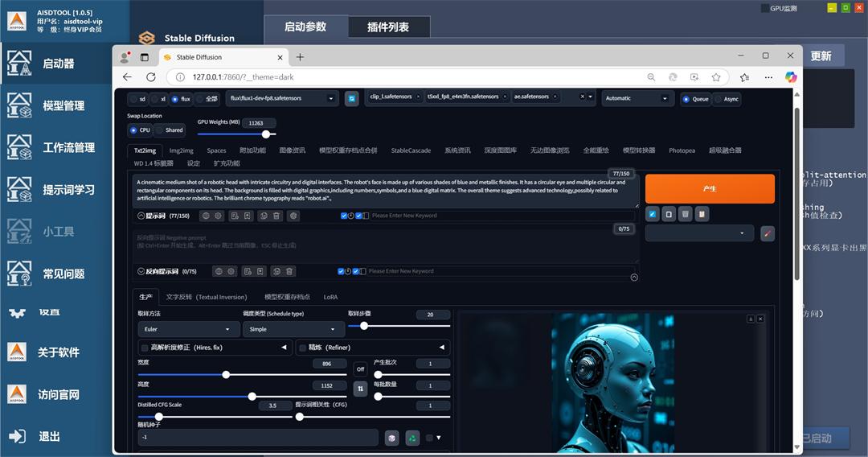Click the checkpoint refresh icon button
This screenshot has height=457, width=868.
(351, 98)
